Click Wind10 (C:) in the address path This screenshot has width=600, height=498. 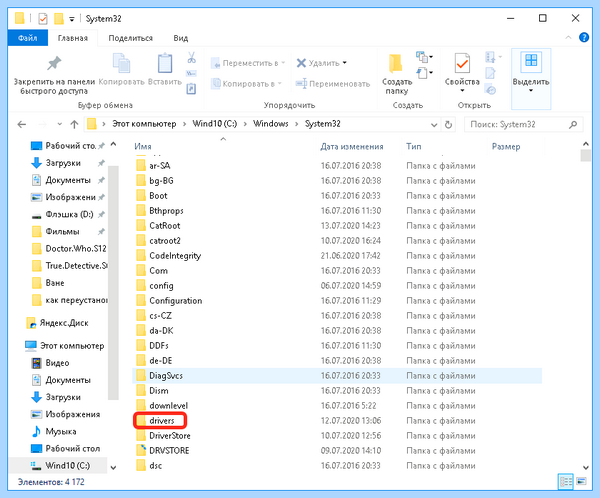pos(214,124)
